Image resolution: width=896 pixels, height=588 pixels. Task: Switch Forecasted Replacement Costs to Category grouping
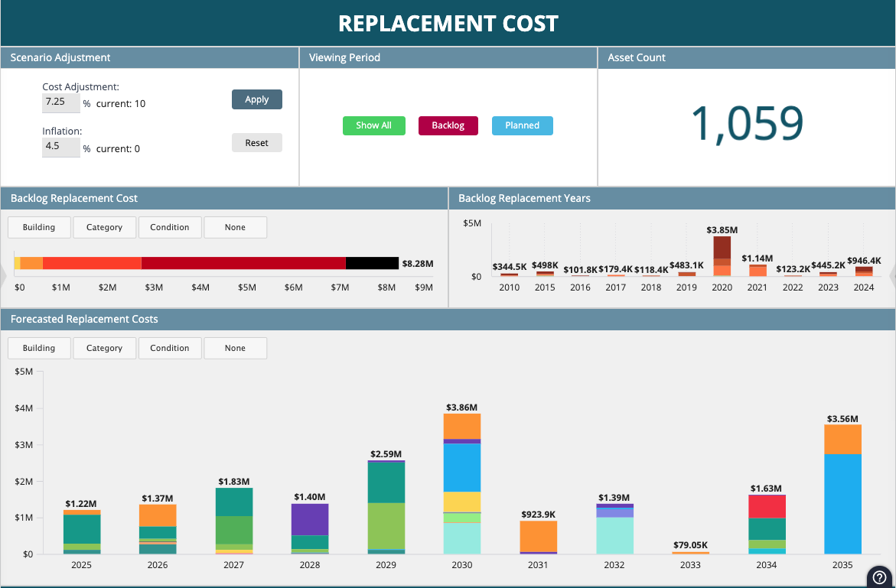[x=104, y=348]
